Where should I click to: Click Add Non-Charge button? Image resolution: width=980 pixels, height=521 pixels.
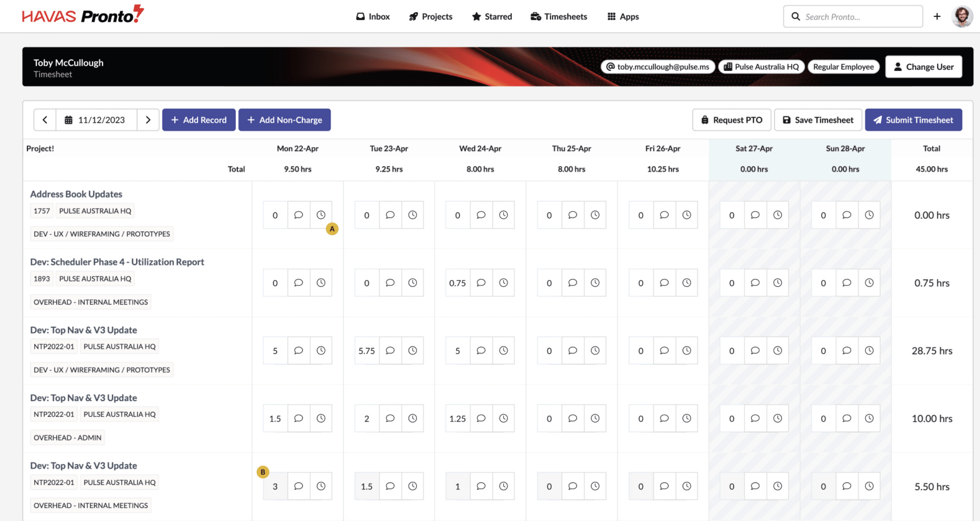pos(285,120)
